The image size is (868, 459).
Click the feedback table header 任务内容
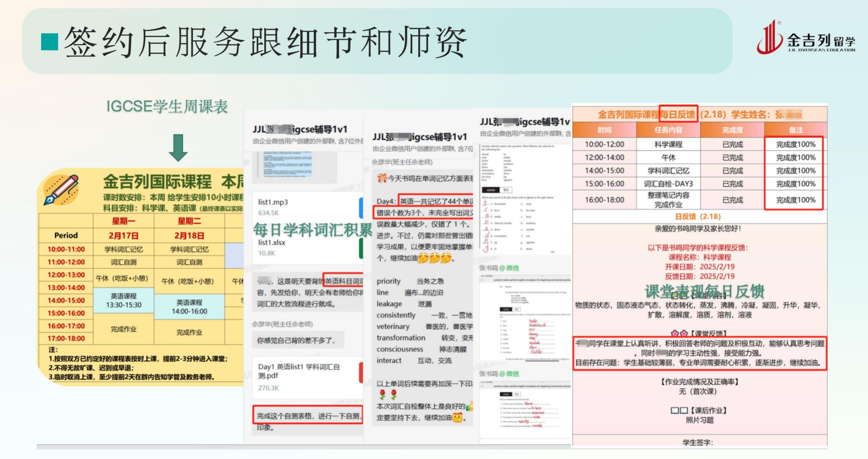click(x=668, y=130)
